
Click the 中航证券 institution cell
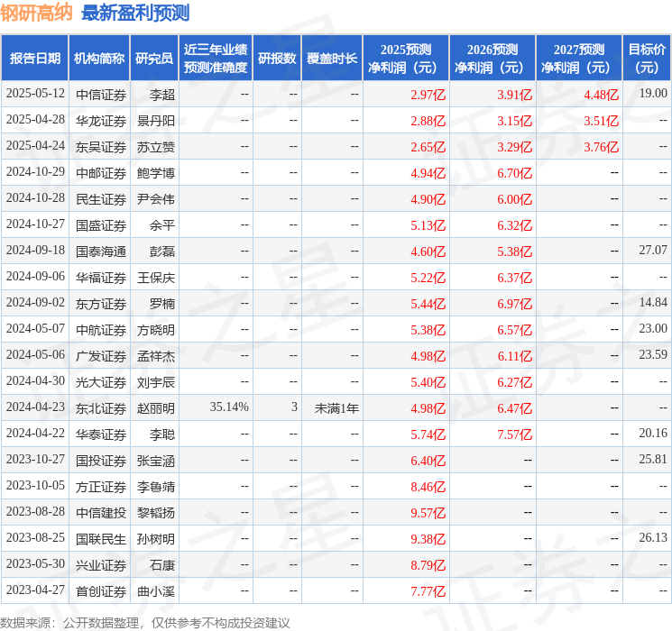(x=101, y=330)
